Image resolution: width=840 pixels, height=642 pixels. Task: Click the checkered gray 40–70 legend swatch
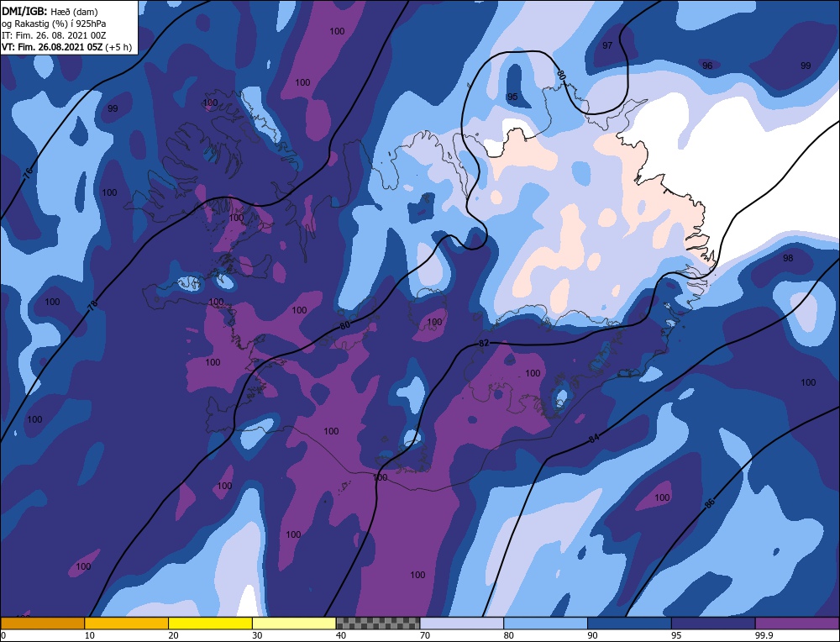click(378, 623)
